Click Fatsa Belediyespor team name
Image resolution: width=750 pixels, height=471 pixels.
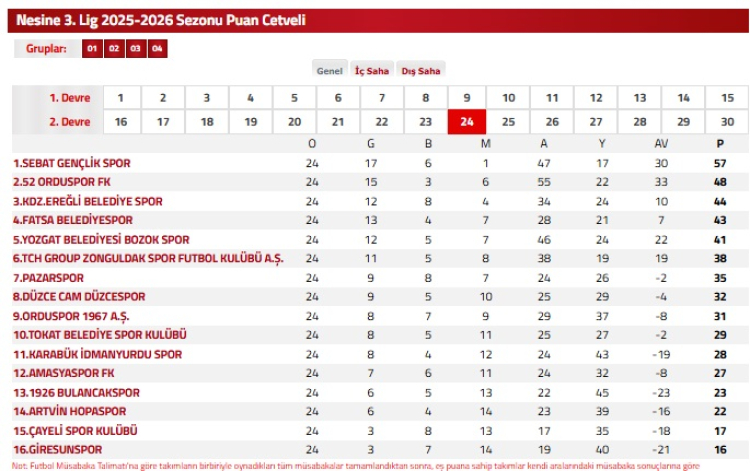(73, 220)
